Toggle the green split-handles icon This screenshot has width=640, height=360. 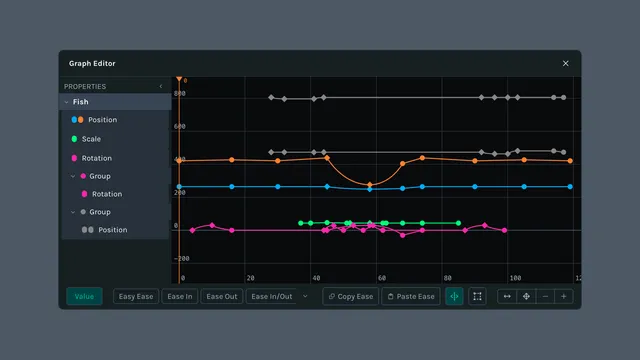pos(454,296)
